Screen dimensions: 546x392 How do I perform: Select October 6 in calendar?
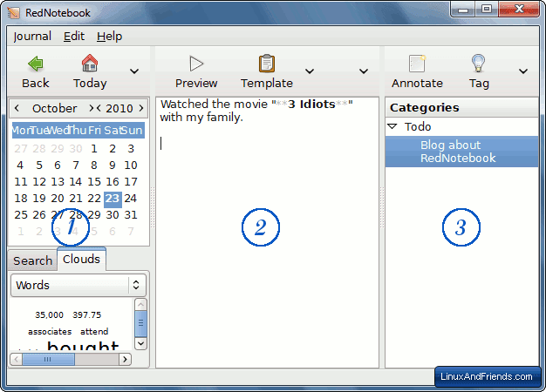click(58, 166)
